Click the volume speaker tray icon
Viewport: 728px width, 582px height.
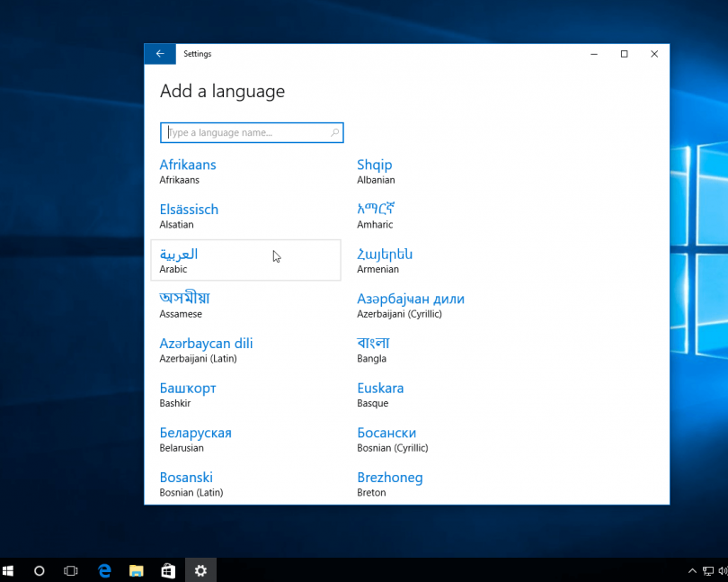(723, 570)
